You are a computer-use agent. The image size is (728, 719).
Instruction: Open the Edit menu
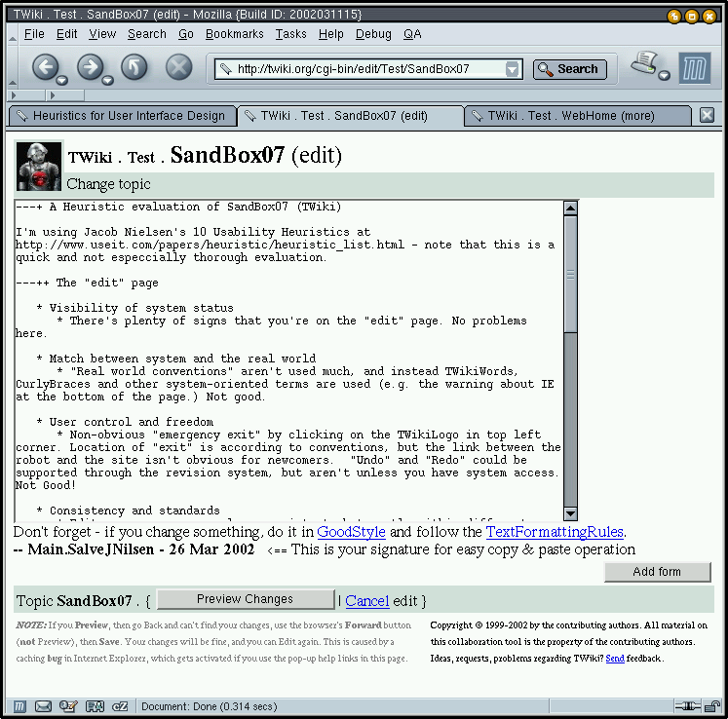coord(67,34)
